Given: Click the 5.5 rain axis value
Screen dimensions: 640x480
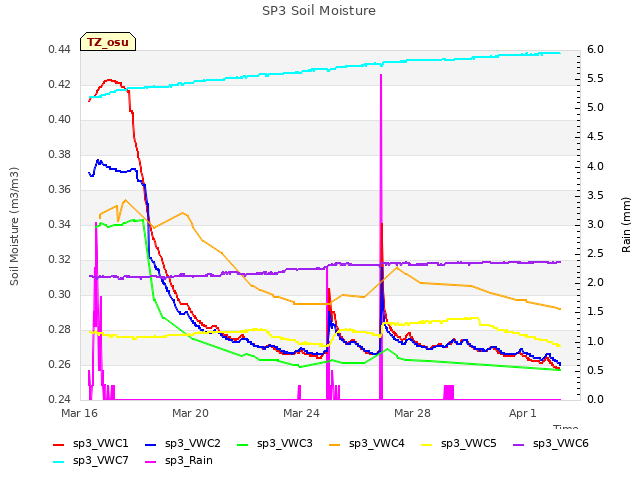Looking at the screenshot, I should pos(596,79).
